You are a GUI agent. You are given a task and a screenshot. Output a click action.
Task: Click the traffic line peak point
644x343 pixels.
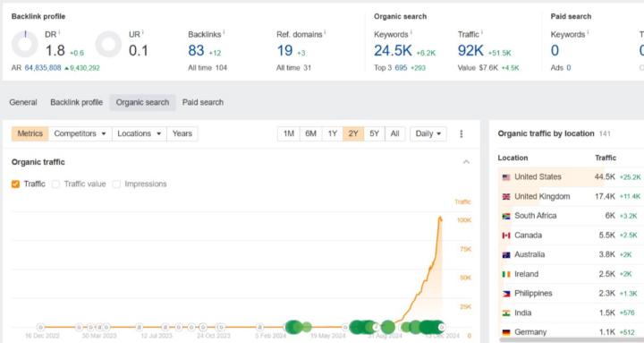tap(440, 218)
